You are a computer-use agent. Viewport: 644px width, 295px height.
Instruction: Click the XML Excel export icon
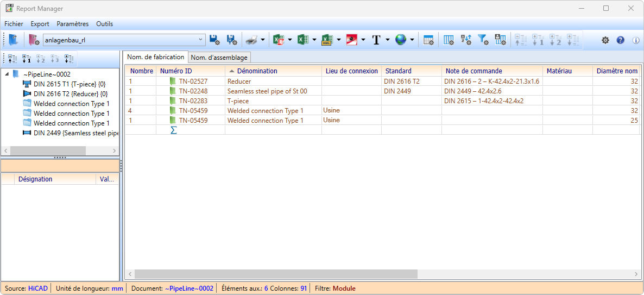(x=327, y=40)
